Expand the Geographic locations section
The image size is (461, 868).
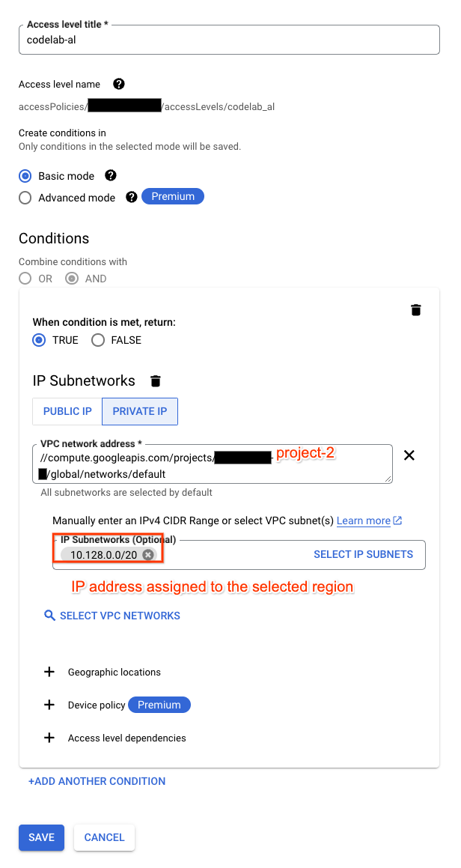(49, 672)
